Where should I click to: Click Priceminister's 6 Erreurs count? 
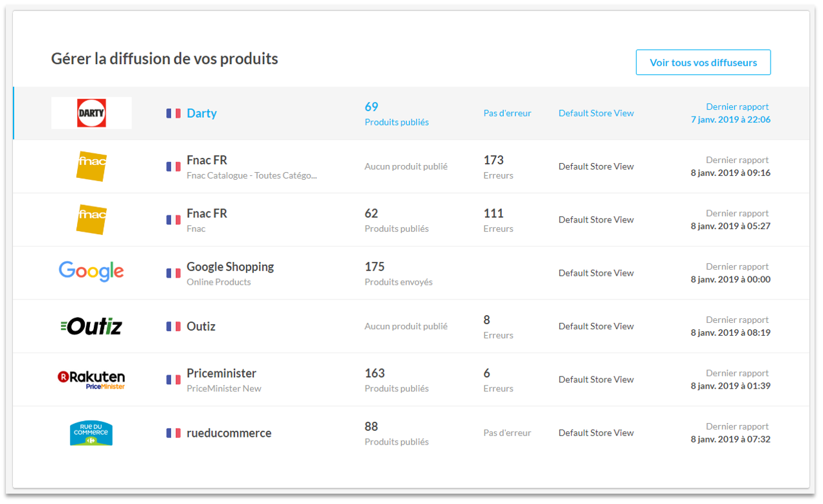498,380
